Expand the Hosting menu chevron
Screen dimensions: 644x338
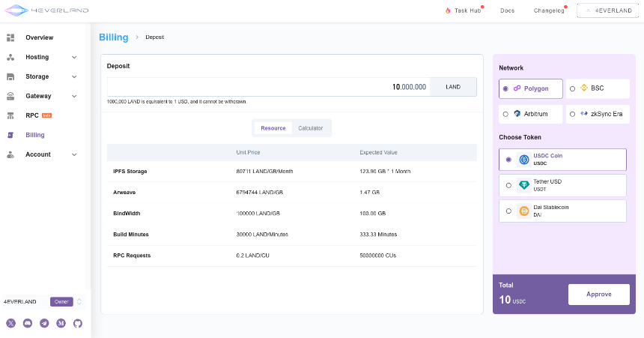point(74,57)
